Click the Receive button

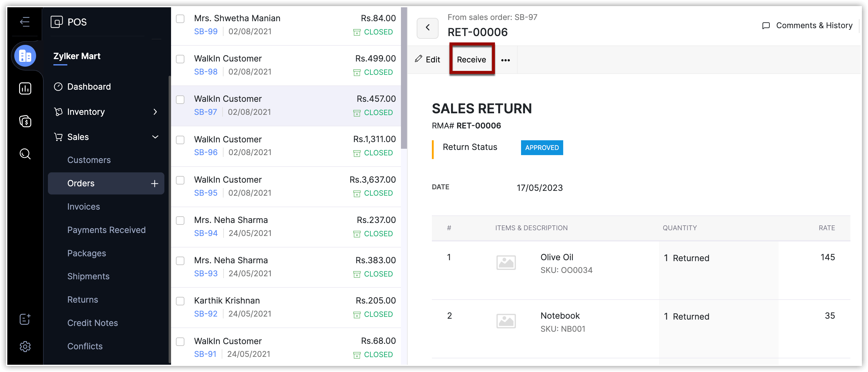pos(471,60)
